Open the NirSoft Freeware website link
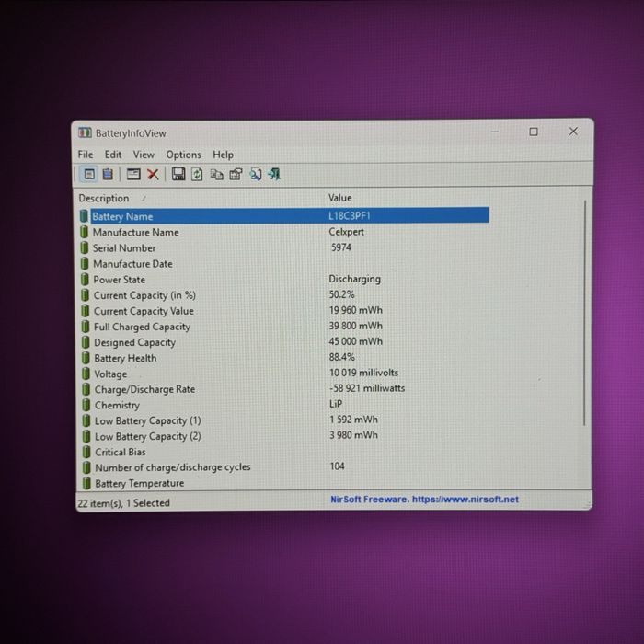Image resolution: width=644 pixels, height=644 pixels. pos(424,499)
